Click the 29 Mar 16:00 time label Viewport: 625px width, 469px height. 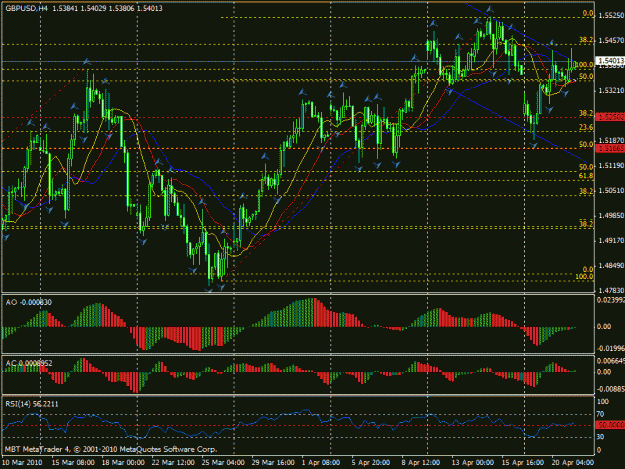click(273, 463)
